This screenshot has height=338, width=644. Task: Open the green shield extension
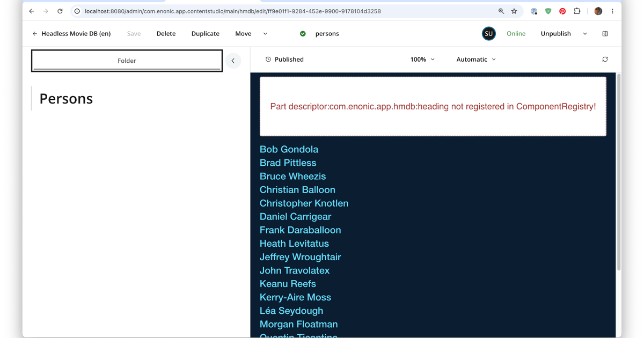tap(548, 11)
